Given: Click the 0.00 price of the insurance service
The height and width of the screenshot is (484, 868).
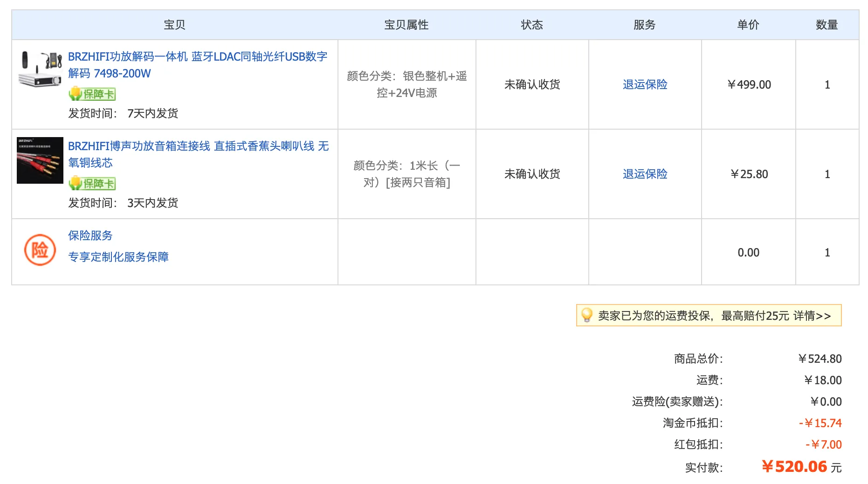Looking at the screenshot, I should point(749,252).
